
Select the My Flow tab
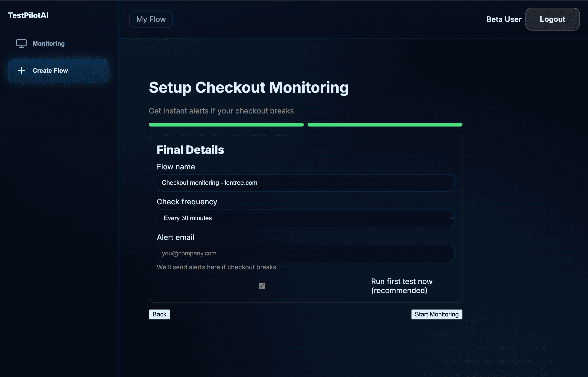(151, 19)
